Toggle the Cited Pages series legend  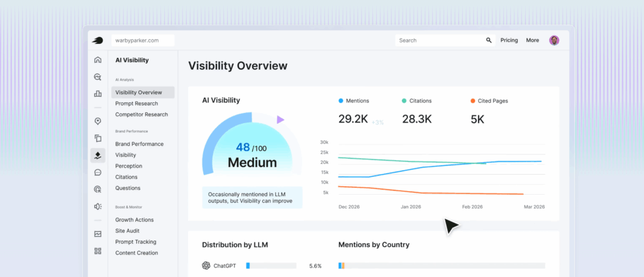pos(489,100)
